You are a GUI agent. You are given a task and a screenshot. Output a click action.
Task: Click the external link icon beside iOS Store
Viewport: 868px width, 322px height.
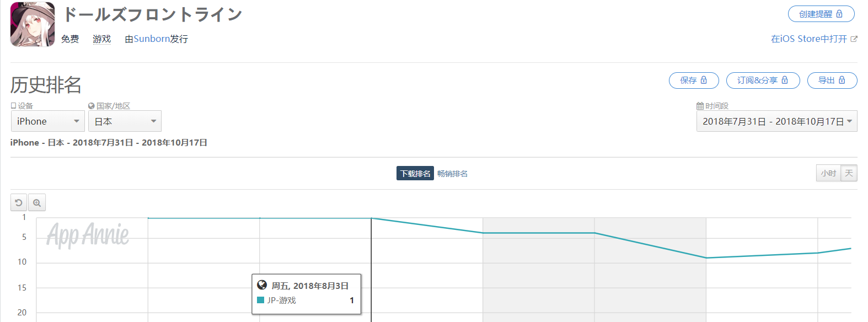(854, 39)
